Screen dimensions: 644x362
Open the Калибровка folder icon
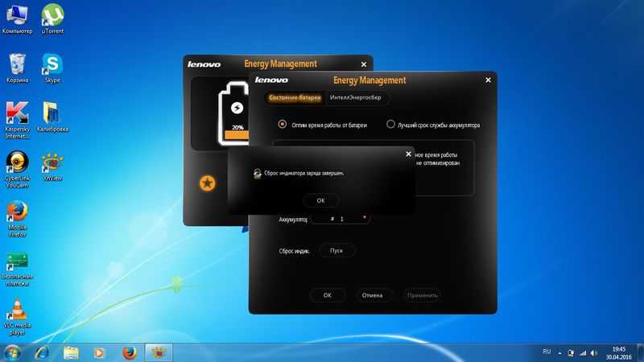[x=52, y=117]
